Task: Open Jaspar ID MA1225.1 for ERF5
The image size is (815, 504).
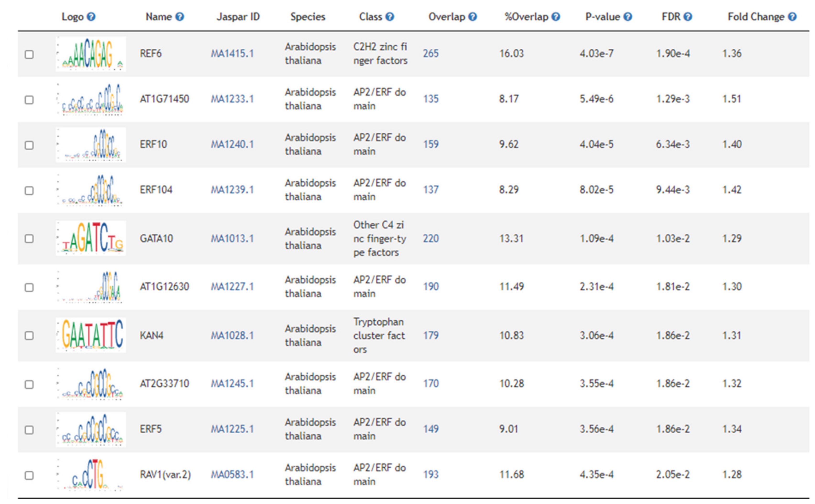Action: tap(232, 429)
